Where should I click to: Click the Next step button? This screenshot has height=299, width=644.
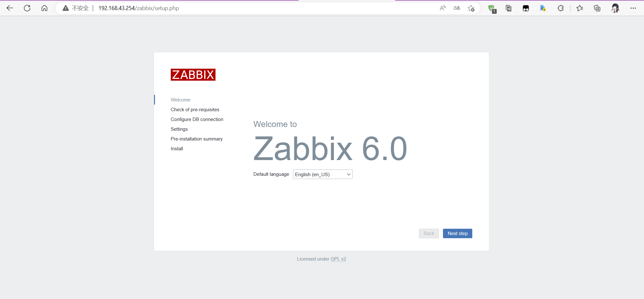point(457,233)
